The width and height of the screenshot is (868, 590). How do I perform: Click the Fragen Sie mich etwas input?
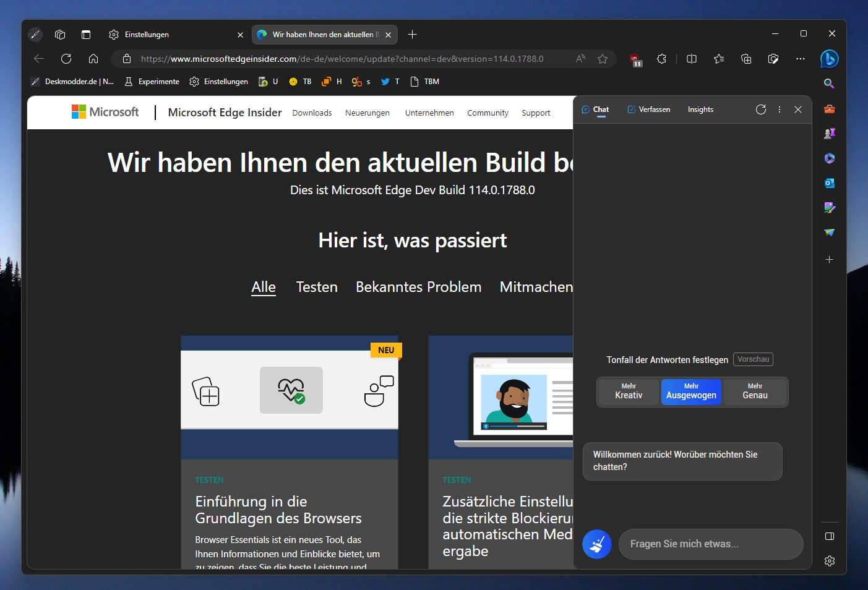(711, 544)
